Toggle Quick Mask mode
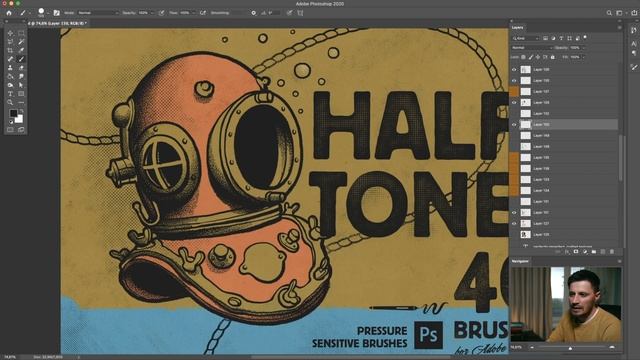The image size is (640, 360). pos(10,130)
